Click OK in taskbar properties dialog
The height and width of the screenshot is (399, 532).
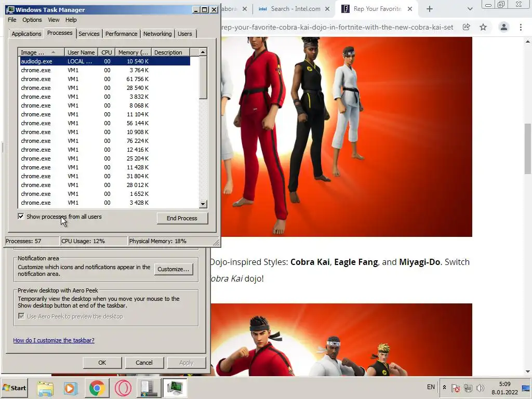[102, 363]
